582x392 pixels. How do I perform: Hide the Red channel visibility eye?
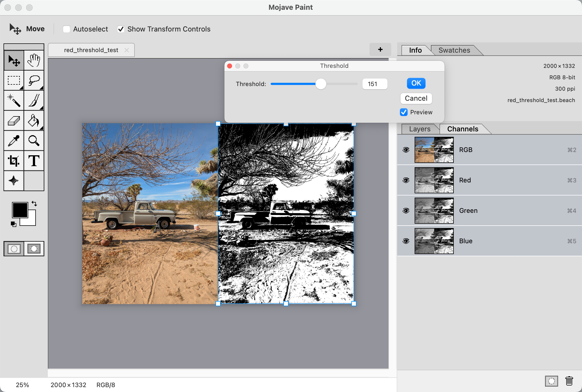tap(406, 180)
